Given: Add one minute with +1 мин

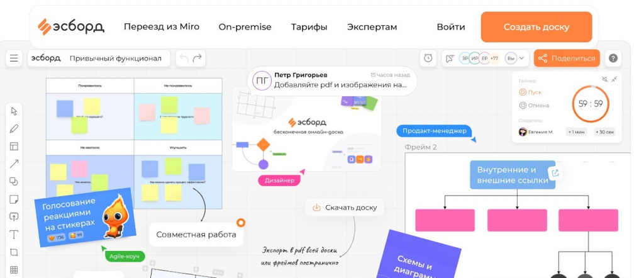Looking at the screenshot, I should tap(576, 132).
